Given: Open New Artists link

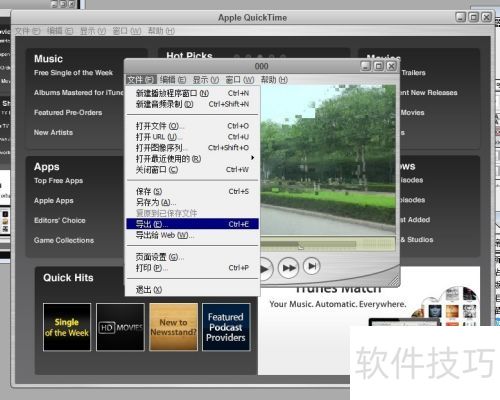Looking at the screenshot, I should [53, 133].
